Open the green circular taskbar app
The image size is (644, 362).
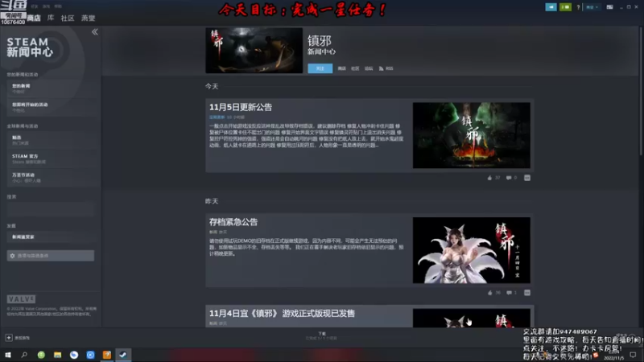point(41,355)
